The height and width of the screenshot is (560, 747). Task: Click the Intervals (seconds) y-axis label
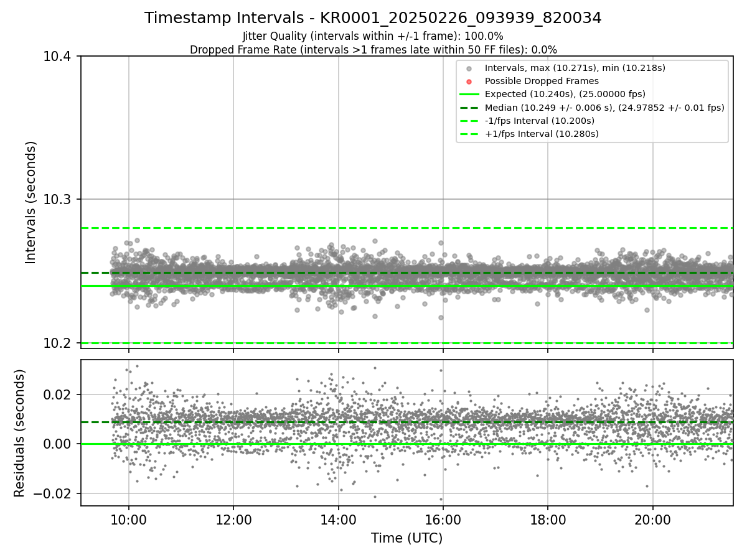click(x=31, y=202)
